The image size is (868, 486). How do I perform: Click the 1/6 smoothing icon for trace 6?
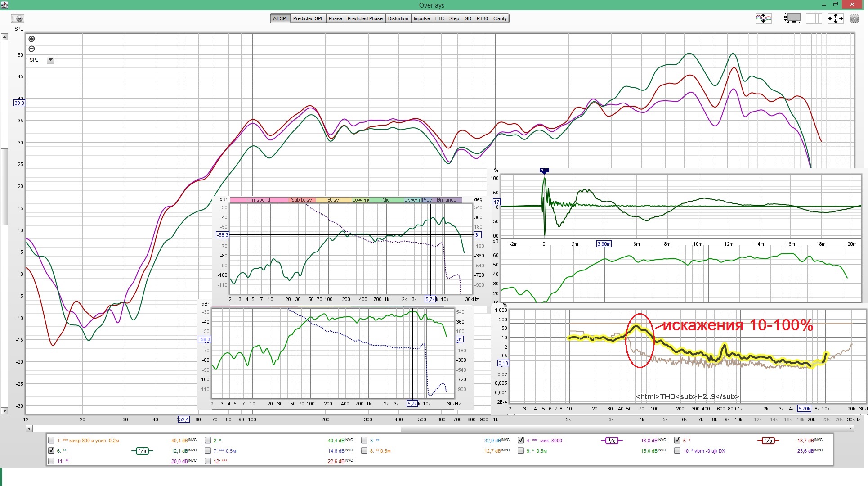click(x=142, y=451)
